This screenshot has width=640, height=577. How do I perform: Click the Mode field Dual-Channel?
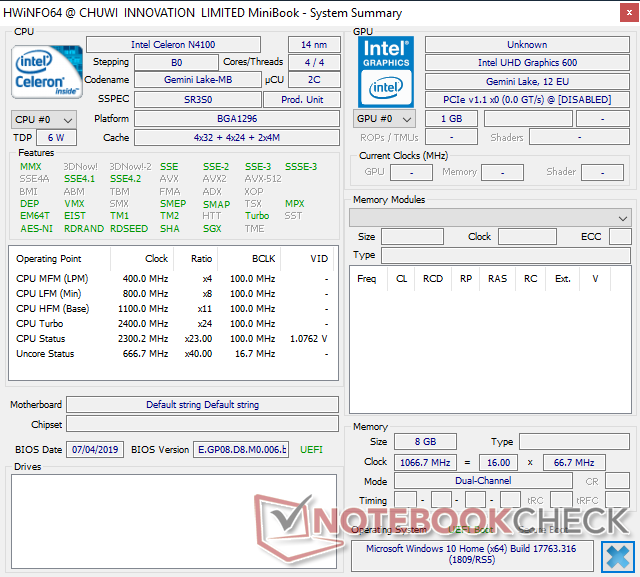click(483, 481)
